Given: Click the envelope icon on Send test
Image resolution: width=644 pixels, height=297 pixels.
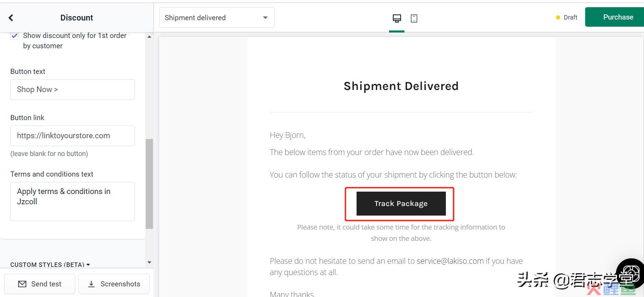Looking at the screenshot, I should pos(22,284).
